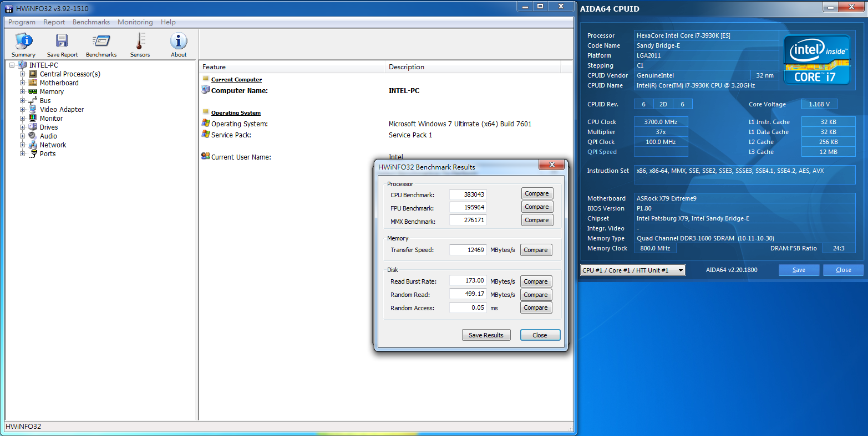Compare the Random Access result
The width and height of the screenshot is (868, 436).
[536, 307]
